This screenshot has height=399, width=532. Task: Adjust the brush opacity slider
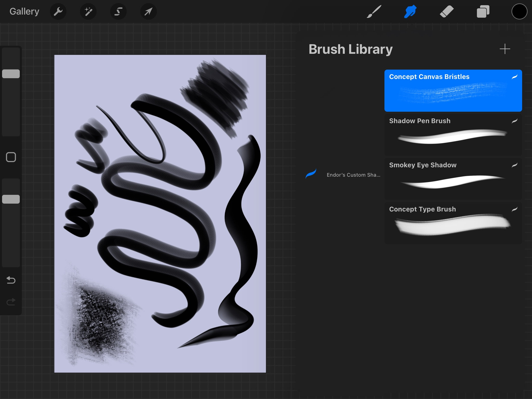pos(11,198)
